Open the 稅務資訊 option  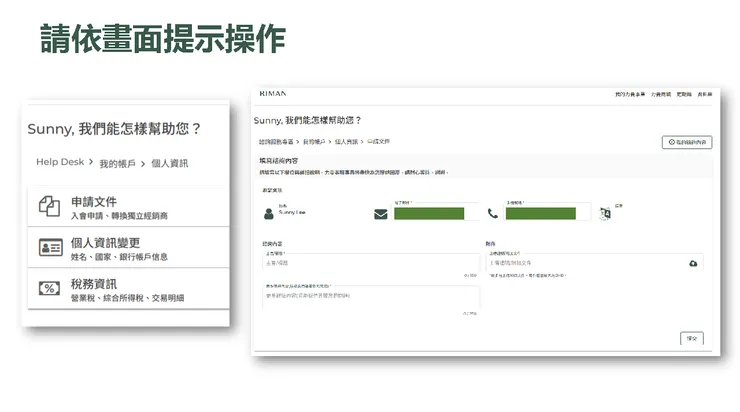[128, 289]
